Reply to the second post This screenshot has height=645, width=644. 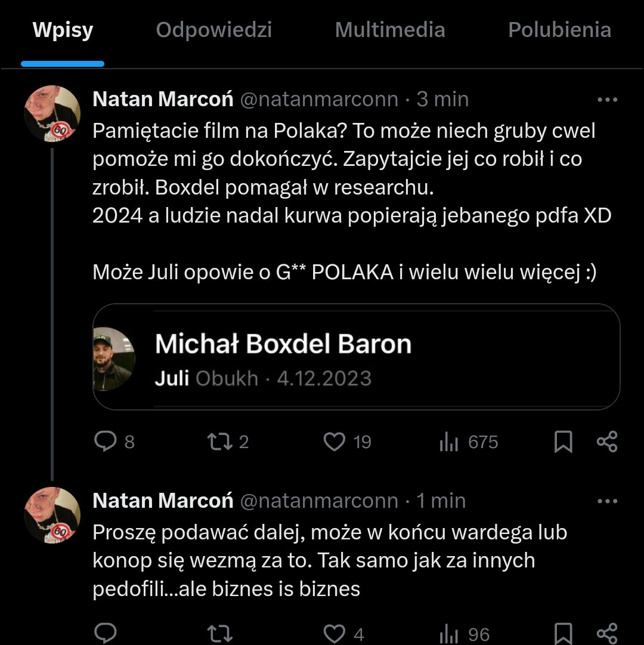(106, 633)
